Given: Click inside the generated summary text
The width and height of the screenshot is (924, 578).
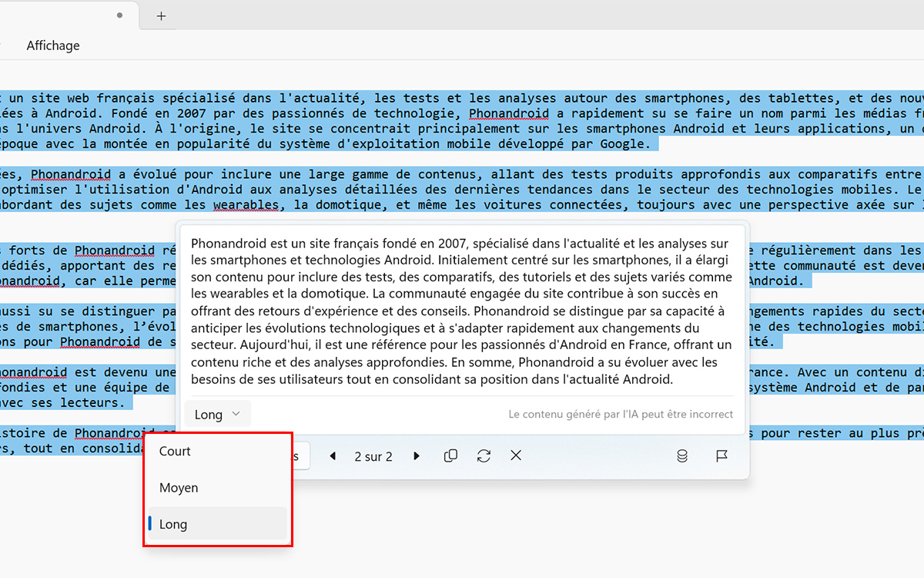Looking at the screenshot, I should pos(462,311).
